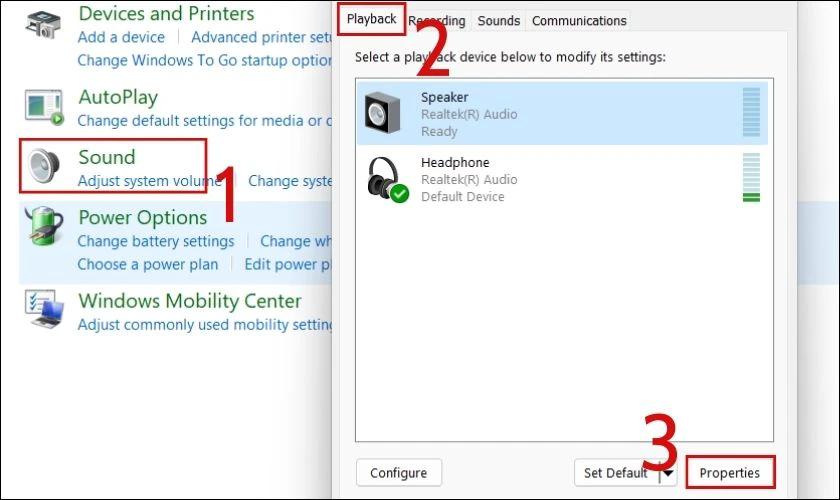Open the Power Options battery icon

pyautogui.click(x=44, y=227)
